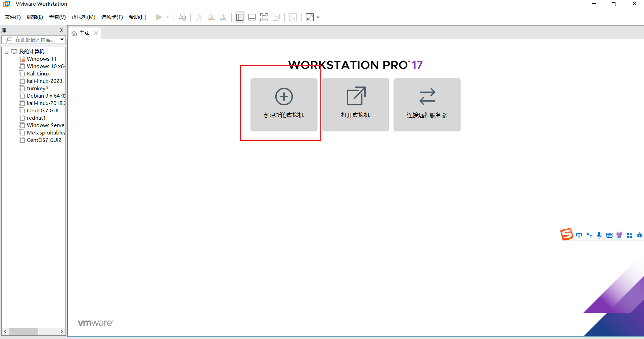Screen dimensions: 644x339
Task: Click Send Ctrl+Alt+Del toolbar icon
Action: (x=182, y=17)
